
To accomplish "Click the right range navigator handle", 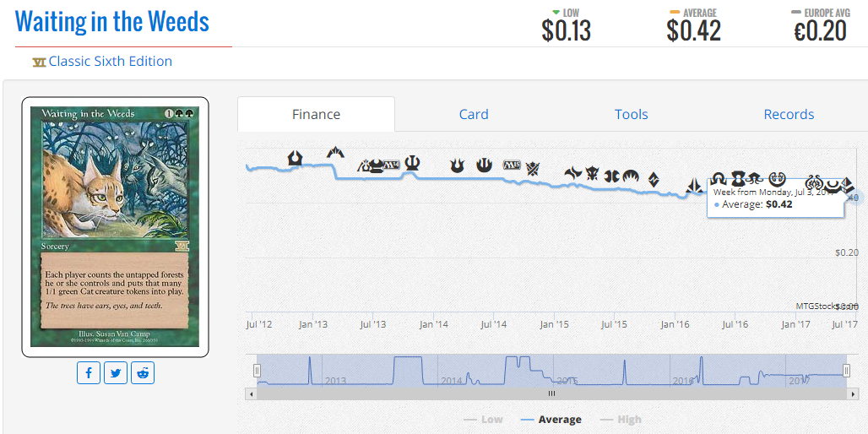I will [x=846, y=371].
